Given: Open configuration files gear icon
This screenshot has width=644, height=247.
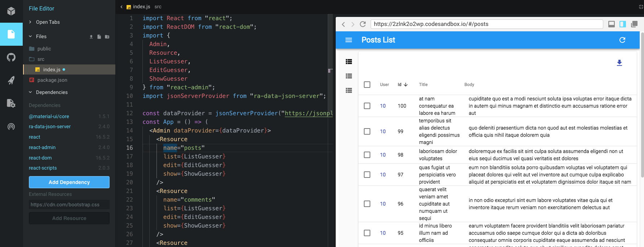Looking at the screenshot, I should pyautogui.click(x=11, y=103).
